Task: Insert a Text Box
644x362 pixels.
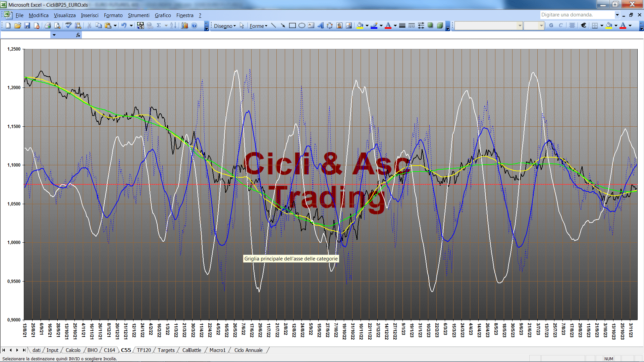Action: tap(311, 25)
